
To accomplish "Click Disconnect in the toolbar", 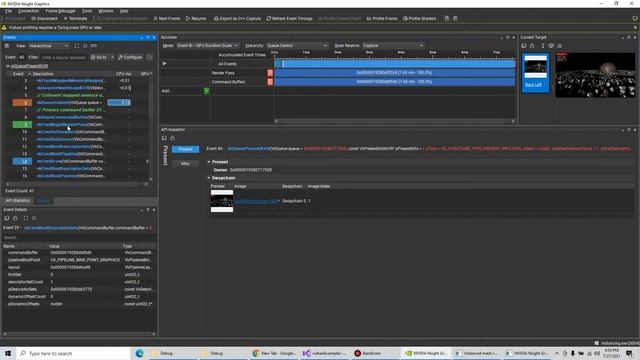I will click(44, 18).
